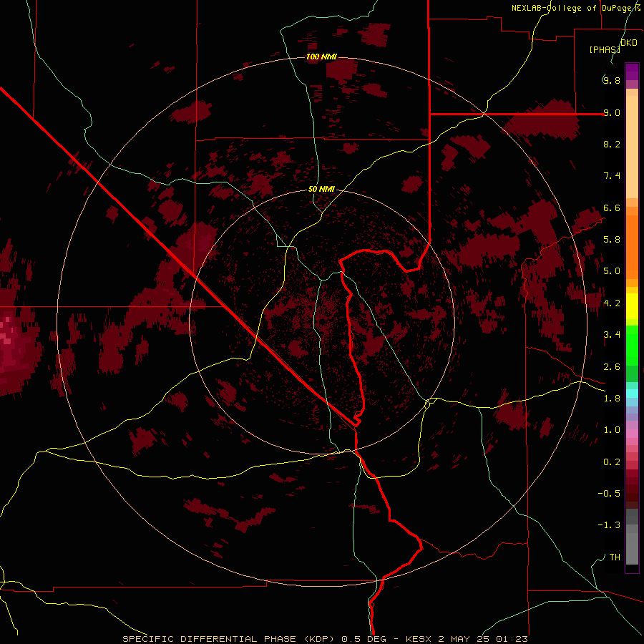The image size is (644, 644).
Task: Select the 2.6 value on color scale
Action: click(612, 366)
